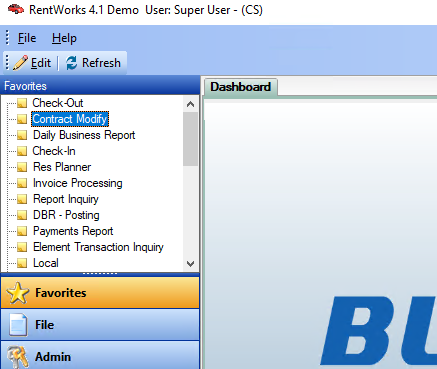This screenshot has width=437, height=369.
Task: Click the folder icon beside Contract Modify
Action: (x=22, y=119)
